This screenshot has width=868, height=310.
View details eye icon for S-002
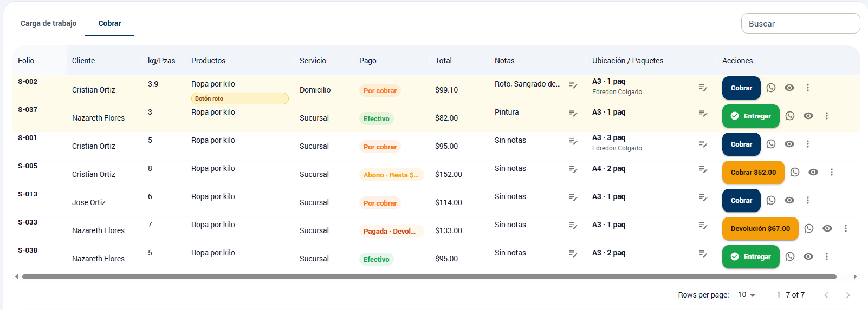click(x=789, y=88)
